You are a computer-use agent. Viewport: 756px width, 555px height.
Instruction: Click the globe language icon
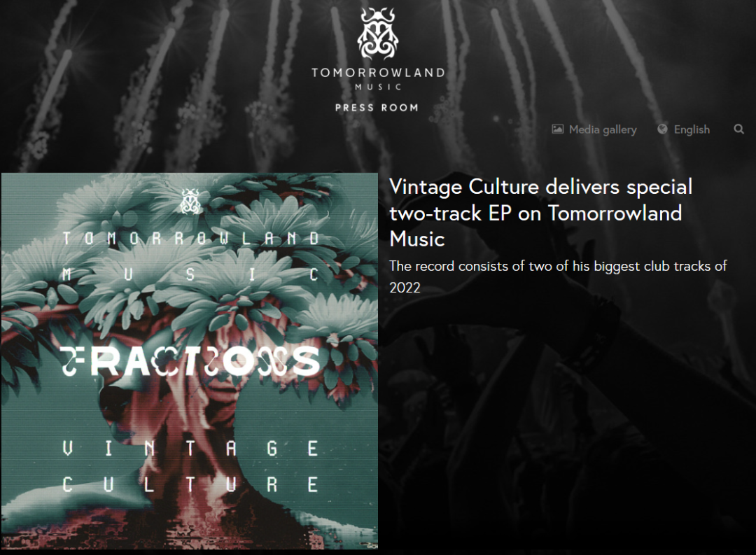[662, 129]
